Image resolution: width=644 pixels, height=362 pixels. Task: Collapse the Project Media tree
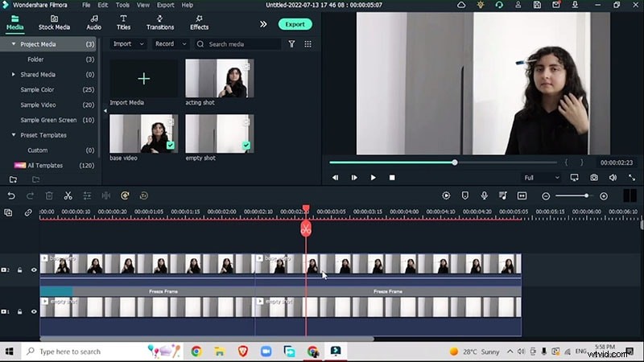pyautogui.click(x=14, y=44)
